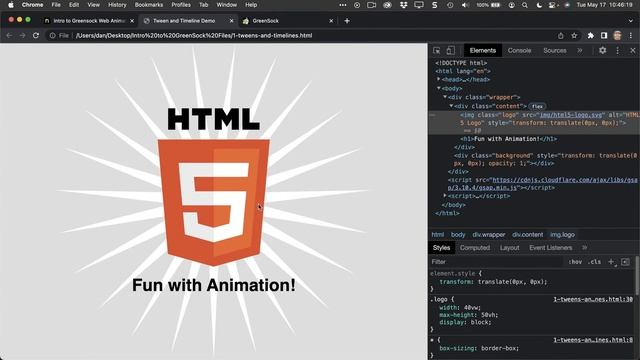Image resolution: width=640 pixels, height=360 pixels.
Task: Go back with the browser back arrow
Action: 9,36
